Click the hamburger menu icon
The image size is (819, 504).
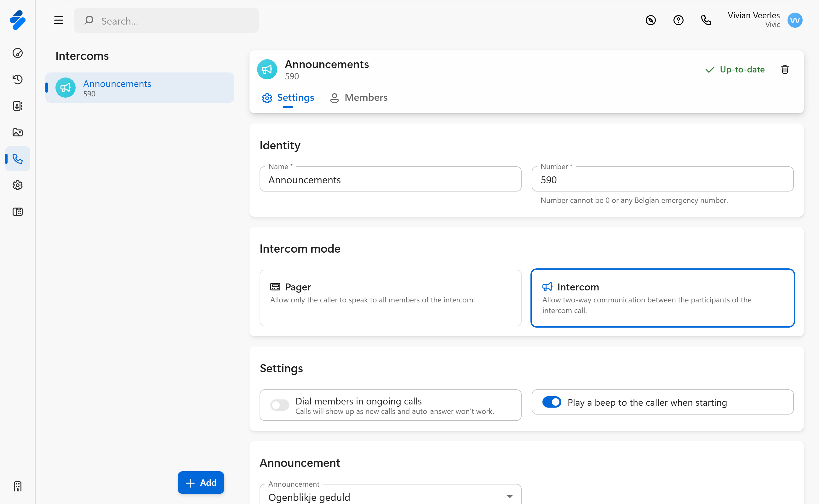click(59, 21)
